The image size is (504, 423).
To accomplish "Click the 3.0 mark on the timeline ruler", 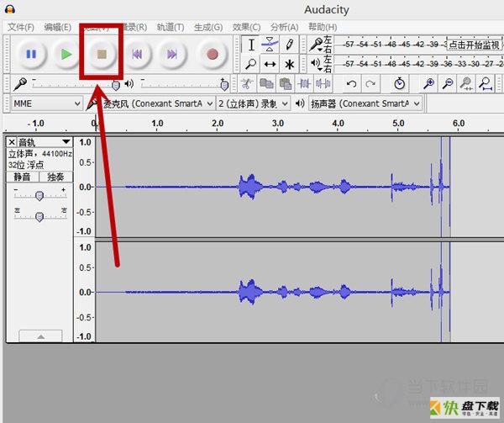I will coord(278,124).
